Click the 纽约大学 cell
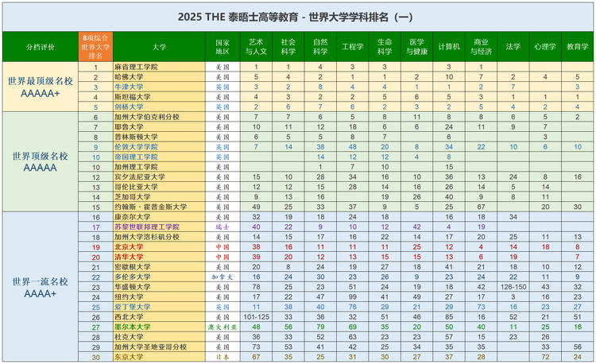The width and height of the screenshot is (596, 364). click(159, 296)
